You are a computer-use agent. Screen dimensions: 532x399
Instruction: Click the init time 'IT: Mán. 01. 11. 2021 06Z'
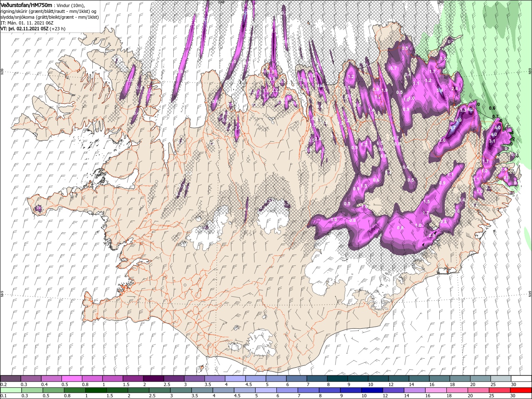[27, 22]
